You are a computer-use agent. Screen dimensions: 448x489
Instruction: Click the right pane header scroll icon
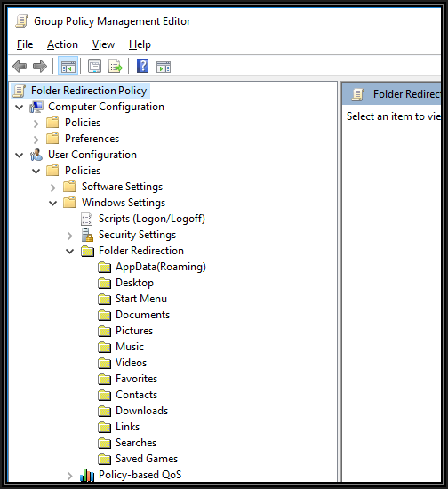(x=358, y=94)
